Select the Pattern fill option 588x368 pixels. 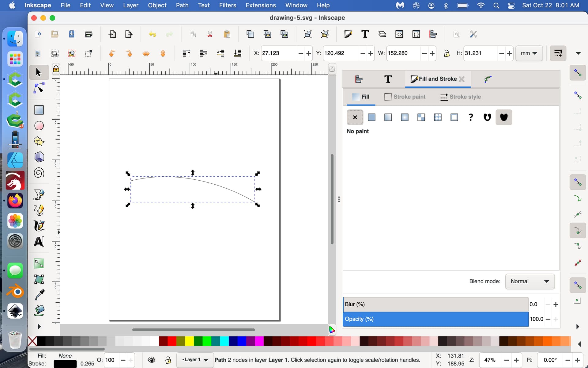[438, 117]
